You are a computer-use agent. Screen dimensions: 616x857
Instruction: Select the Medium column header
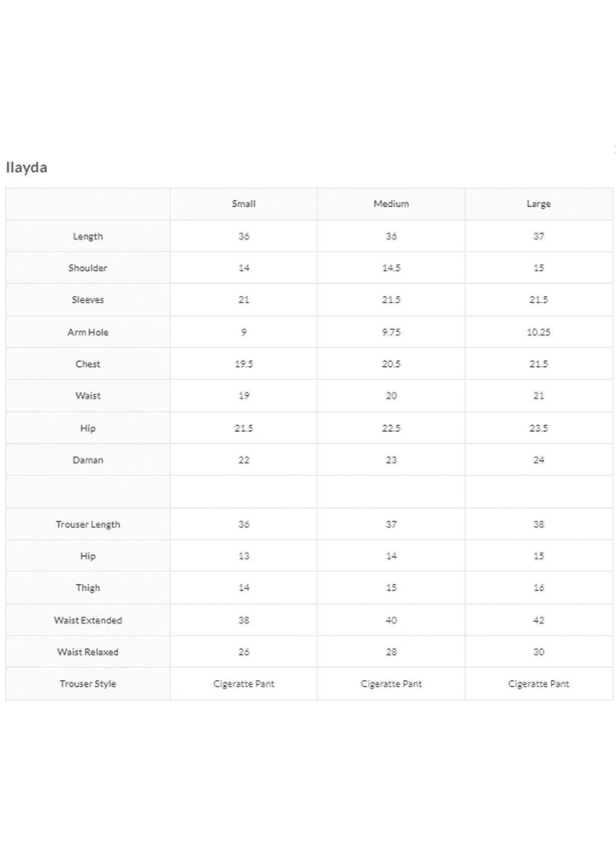[x=391, y=204]
